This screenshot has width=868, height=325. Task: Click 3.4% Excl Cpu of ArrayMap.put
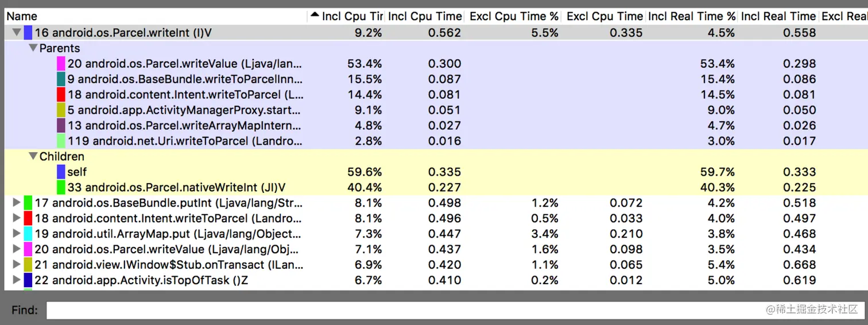pos(545,234)
